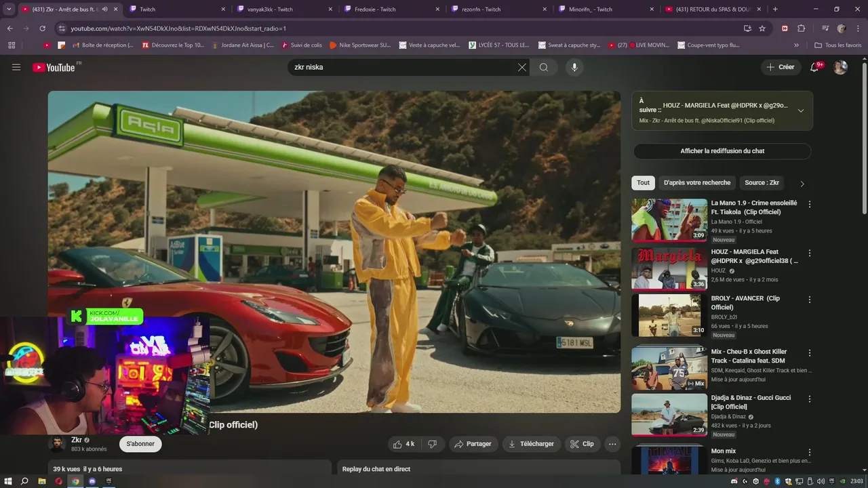
Task: Open options for BROLY - AVANCER video
Action: 809,299
